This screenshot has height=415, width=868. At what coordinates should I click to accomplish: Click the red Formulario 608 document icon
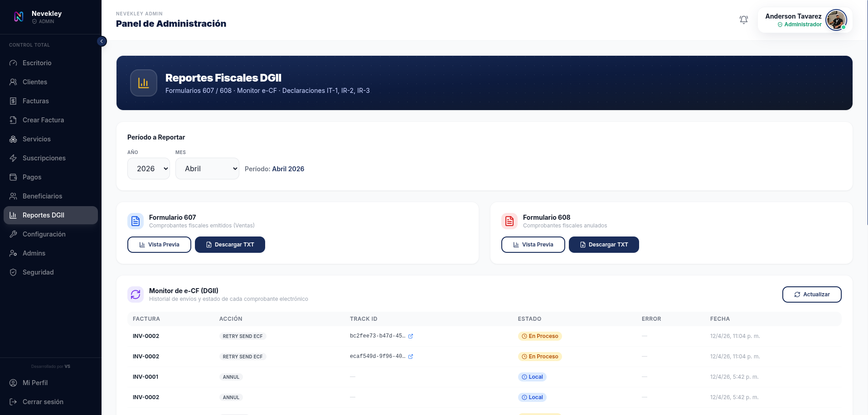509,221
